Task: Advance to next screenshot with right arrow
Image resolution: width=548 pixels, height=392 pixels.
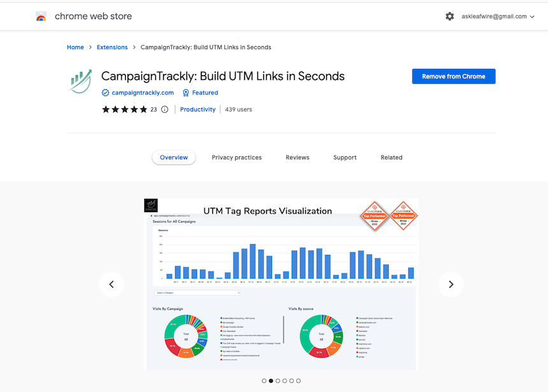Action: [451, 284]
